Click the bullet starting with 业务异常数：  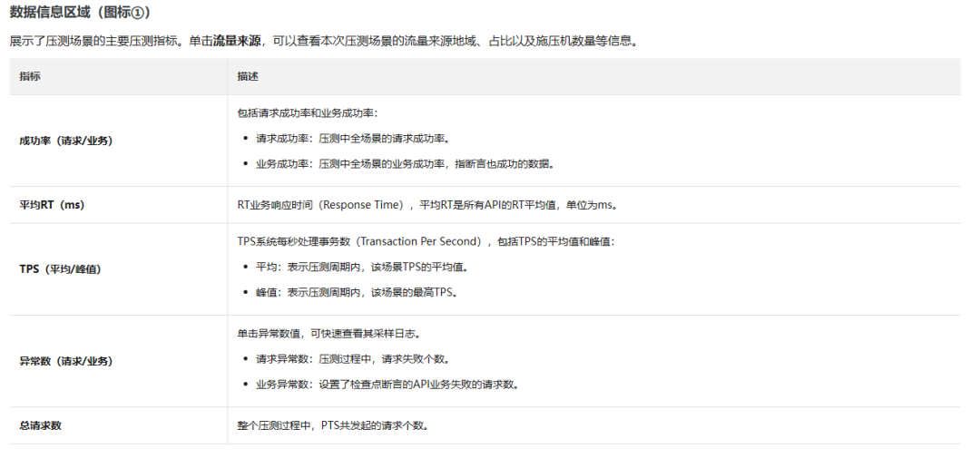coord(387,385)
